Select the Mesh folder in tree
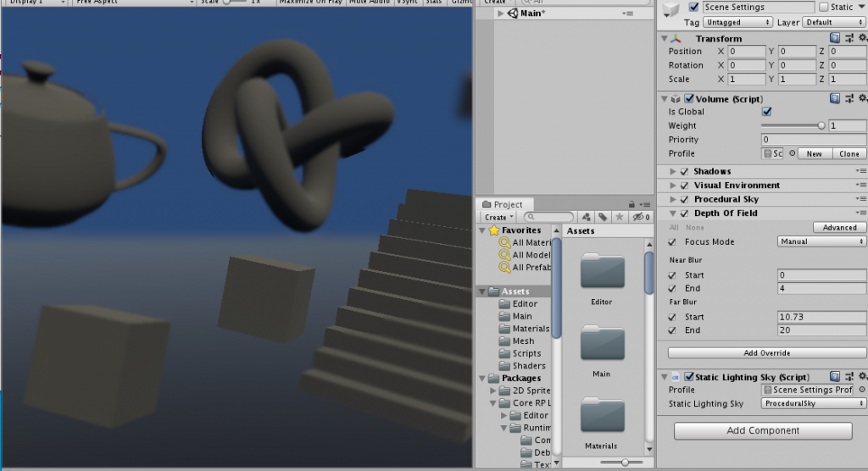868x471 pixels. click(x=523, y=341)
